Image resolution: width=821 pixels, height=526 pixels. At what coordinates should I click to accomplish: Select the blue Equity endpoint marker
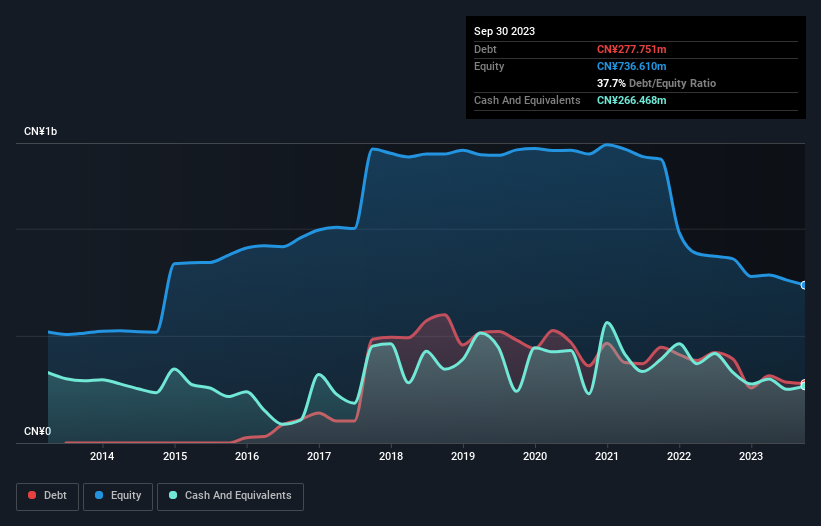pos(804,285)
